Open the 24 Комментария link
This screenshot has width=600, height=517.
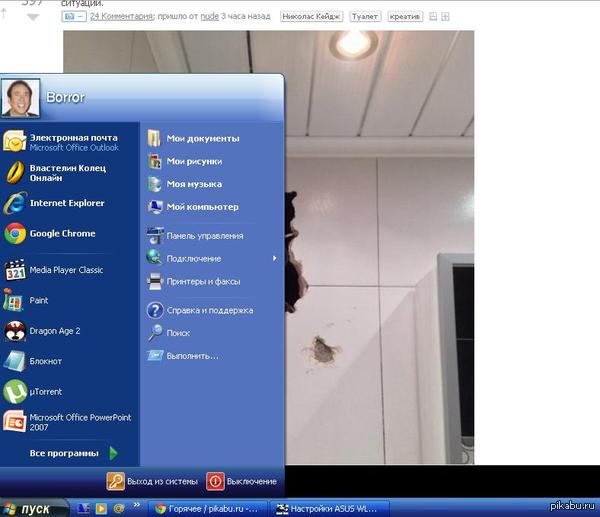coord(122,16)
